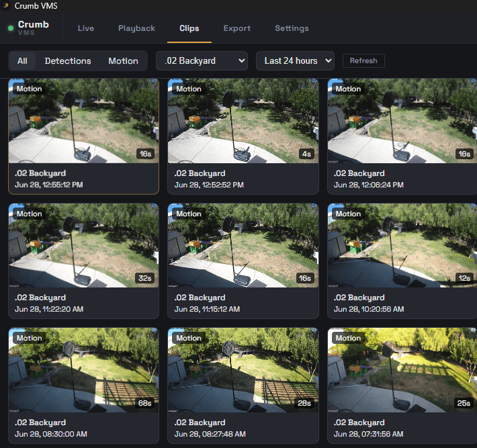Open clip thumbnail from 07:31:56 AM
Image resolution: width=477 pixels, height=448 pixels.
(402, 370)
